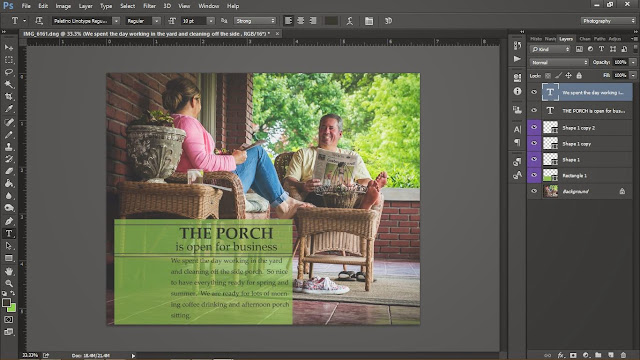Screen dimensions: 640x360
Task: Hide the Shape 1 copy layer
Action: (534, 143)
